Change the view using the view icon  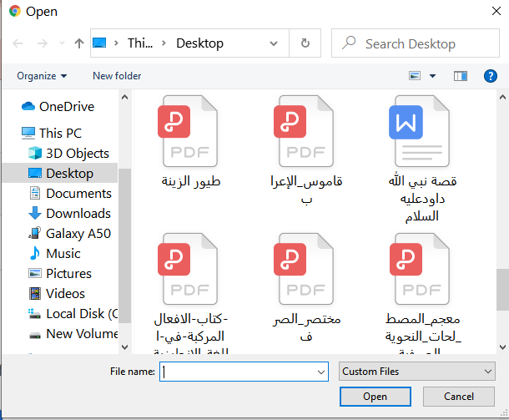tap(415, 76)
